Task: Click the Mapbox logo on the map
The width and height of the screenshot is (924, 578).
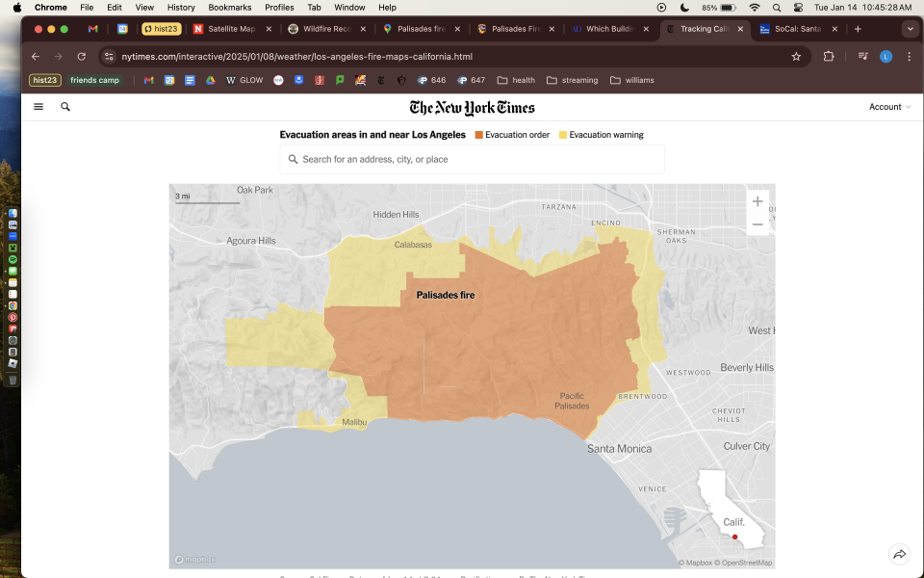Action: pos(194,559)
